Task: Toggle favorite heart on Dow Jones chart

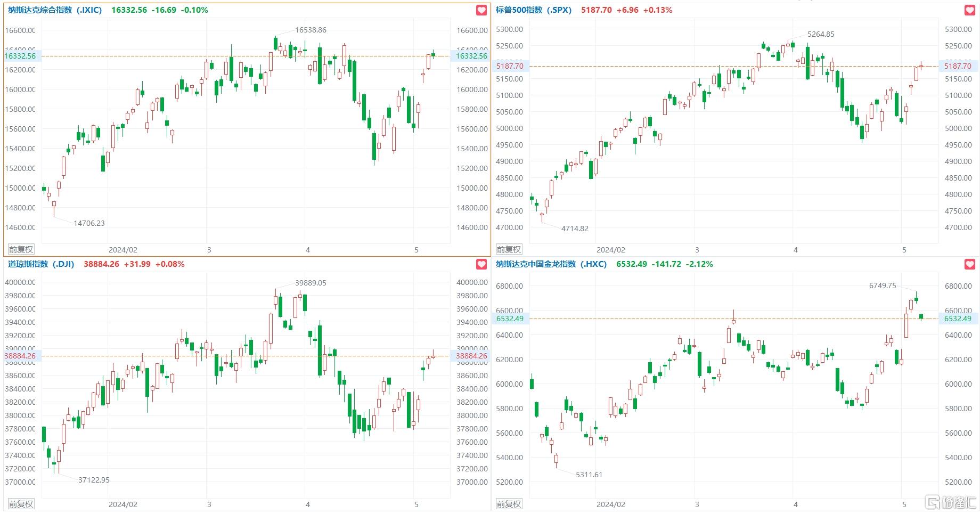Action: click(481, 264)
